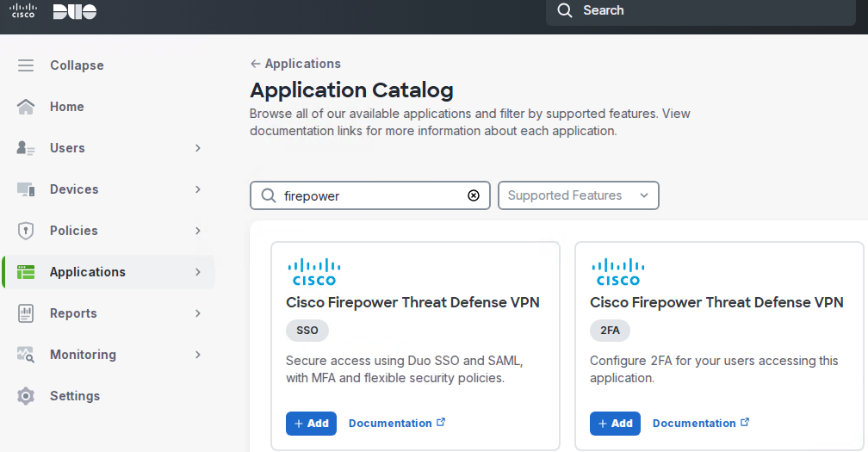Image resolution: width=868 pixels, height=452 pixels.
Task: Open Documentation link on the 2FA card
Action: tap(694, 424)
